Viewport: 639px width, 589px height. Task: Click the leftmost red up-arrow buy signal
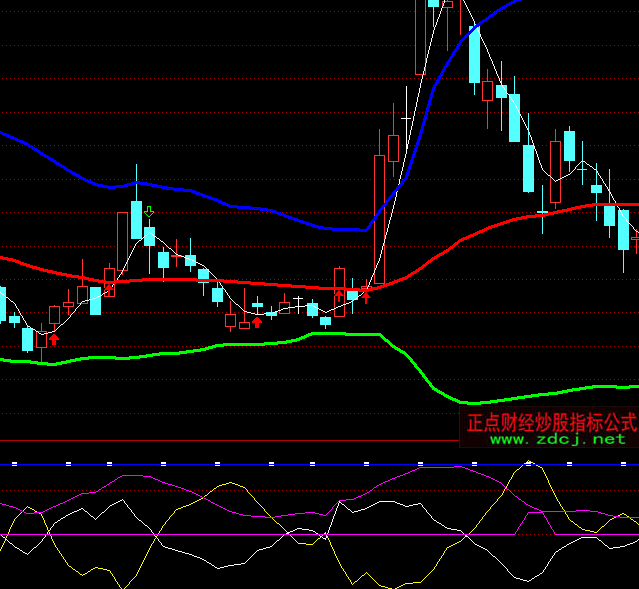pos(54,339)
